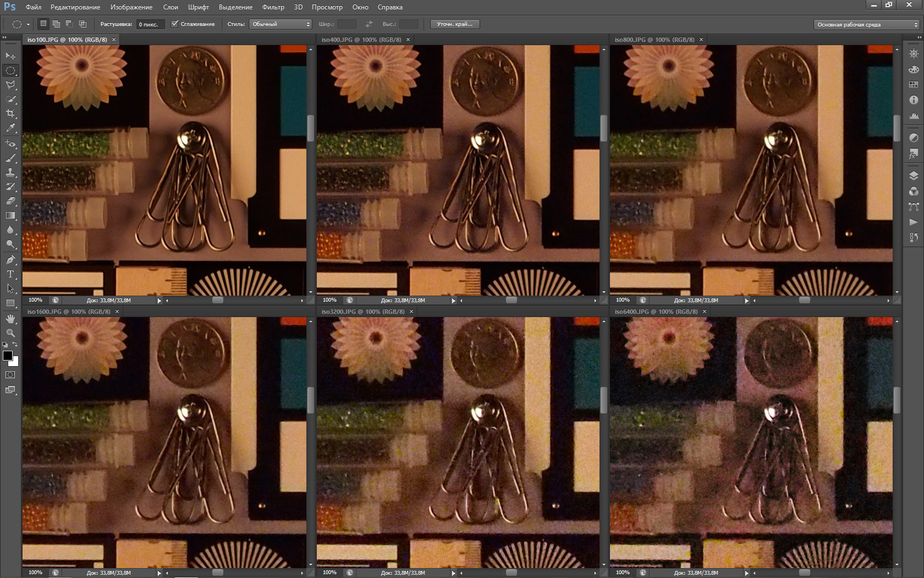Open the Файл menu
The image size is (924, 578).
34,7
